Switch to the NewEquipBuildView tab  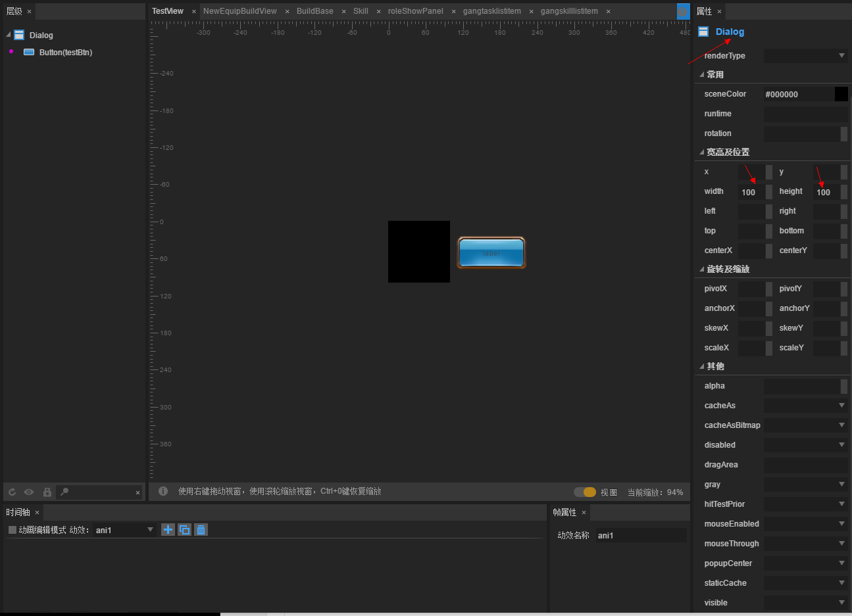coord(239,11)
